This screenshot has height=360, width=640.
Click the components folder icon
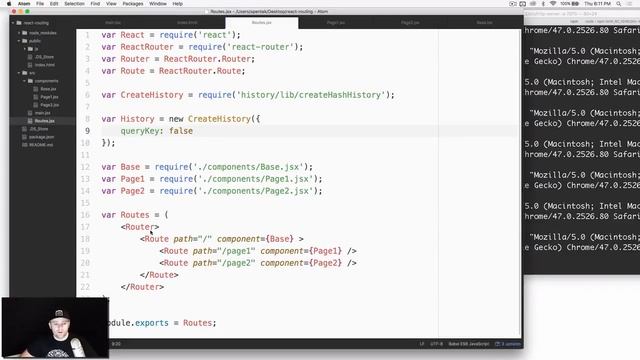point(30,81)
